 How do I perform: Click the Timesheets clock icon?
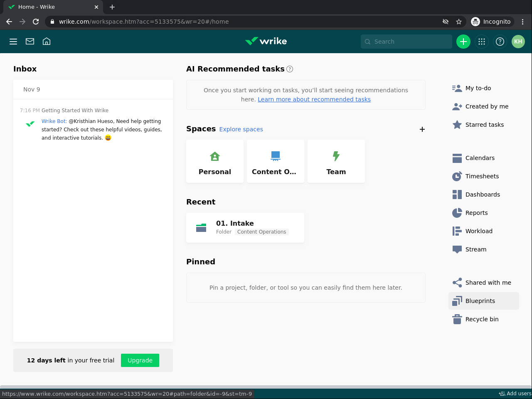457,176
